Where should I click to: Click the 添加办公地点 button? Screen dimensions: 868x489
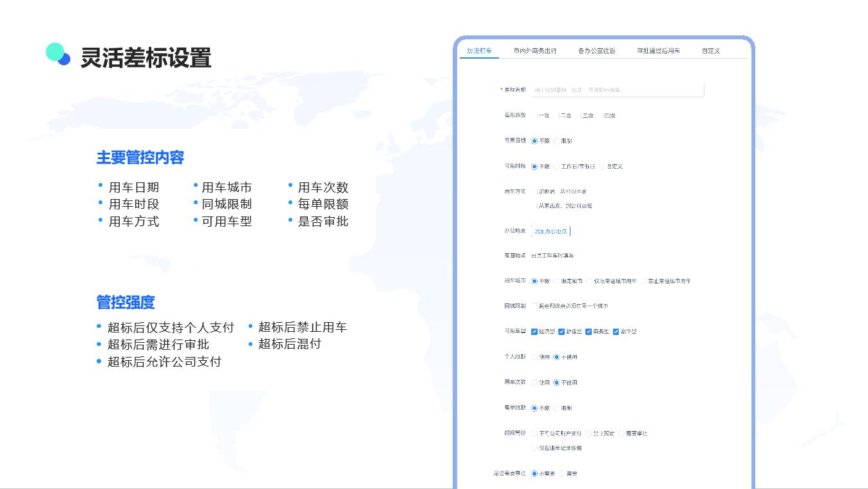[x=551, y=231]
